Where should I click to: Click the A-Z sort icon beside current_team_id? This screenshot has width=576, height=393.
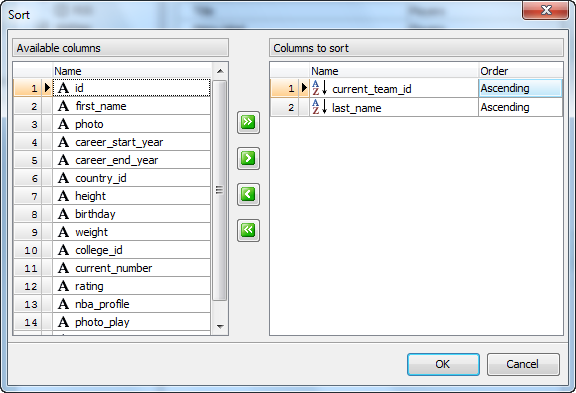[x=319, y=88]
